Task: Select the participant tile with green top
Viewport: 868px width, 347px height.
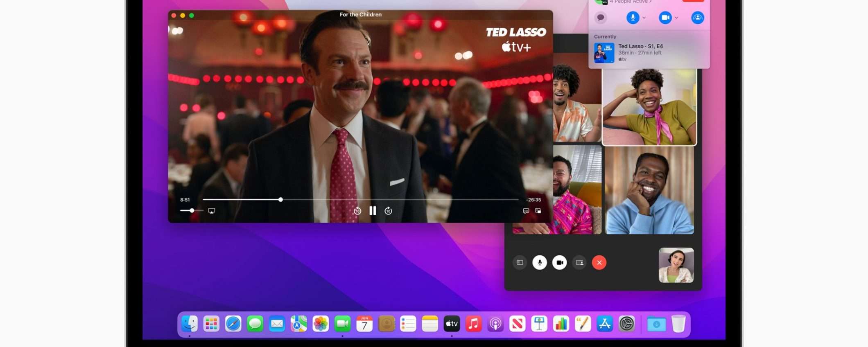Action: coord(649,106)
